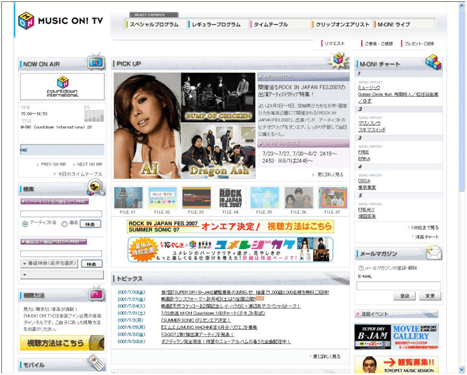
Task: Click the colored cubes icon beside M-ON! チャート
Action: coord(433,62)
